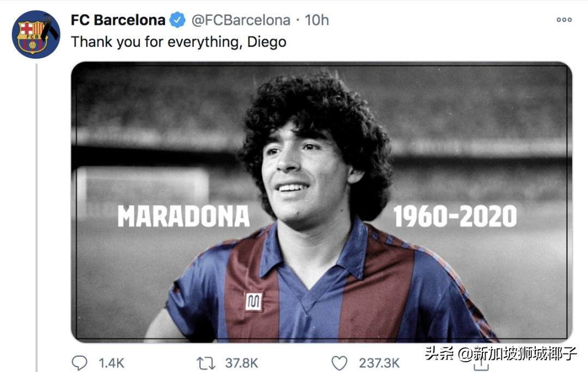Open the tweet's three-dot more options menu
588x372 pixels.
pyautogui.click(x=564, y=20)
